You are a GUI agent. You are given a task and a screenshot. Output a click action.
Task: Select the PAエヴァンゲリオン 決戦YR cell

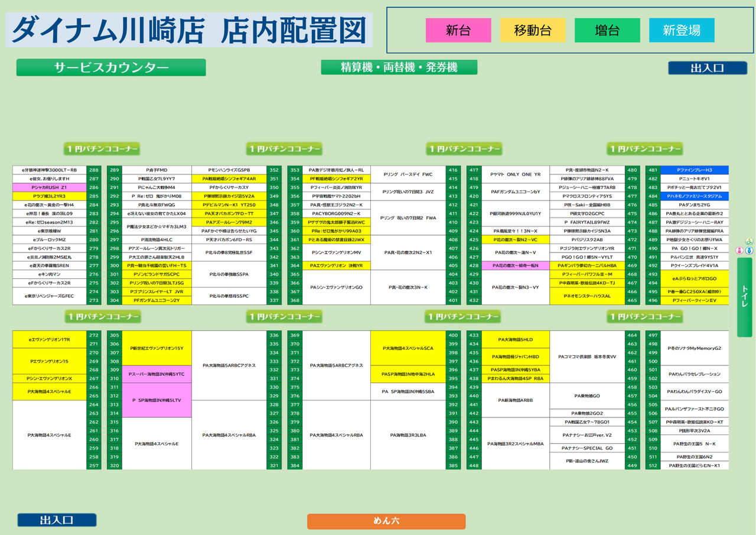337,266
